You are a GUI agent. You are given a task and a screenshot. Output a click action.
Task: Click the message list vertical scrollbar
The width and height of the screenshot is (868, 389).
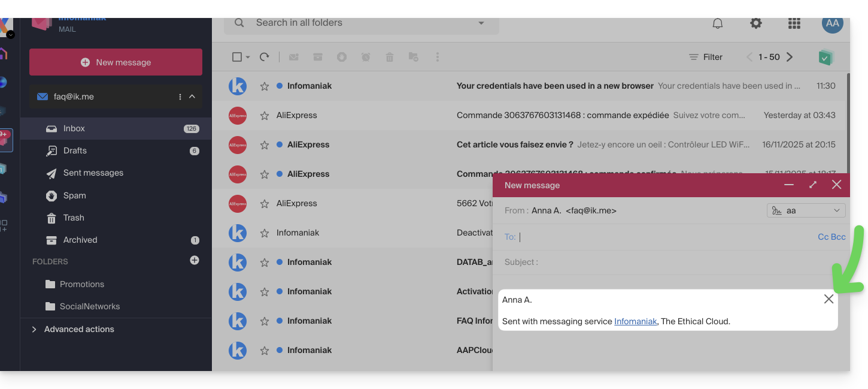[848, 120]
